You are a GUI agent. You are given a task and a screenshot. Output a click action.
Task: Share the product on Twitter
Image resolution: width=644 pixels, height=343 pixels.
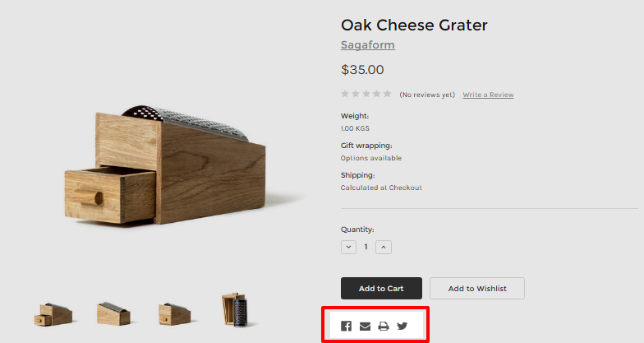point(402,326)
